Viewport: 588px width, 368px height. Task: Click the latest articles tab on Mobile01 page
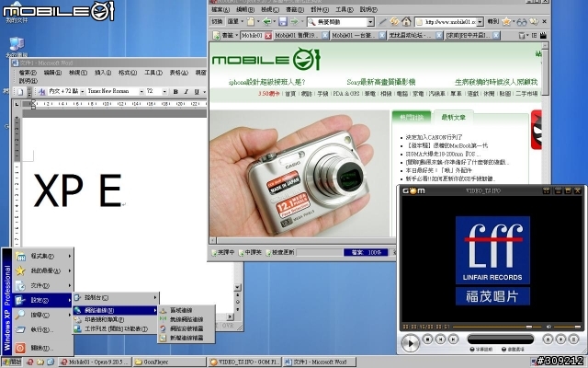[x=453, y=118]
